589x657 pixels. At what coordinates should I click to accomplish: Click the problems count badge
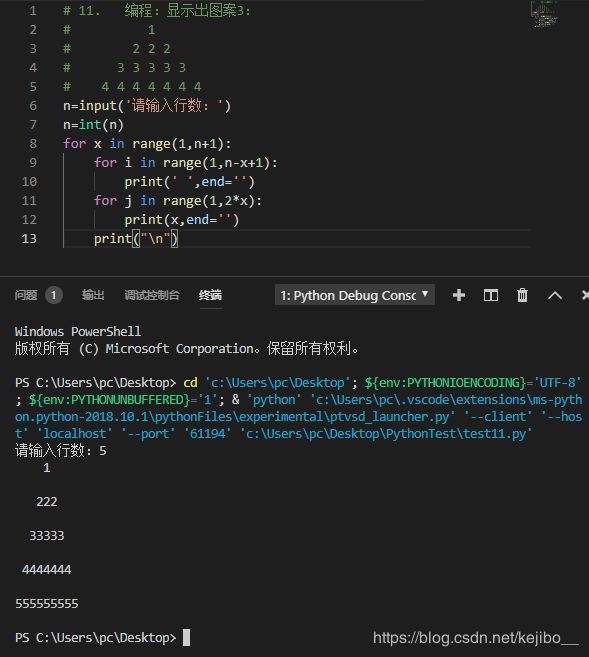point(53,295)
